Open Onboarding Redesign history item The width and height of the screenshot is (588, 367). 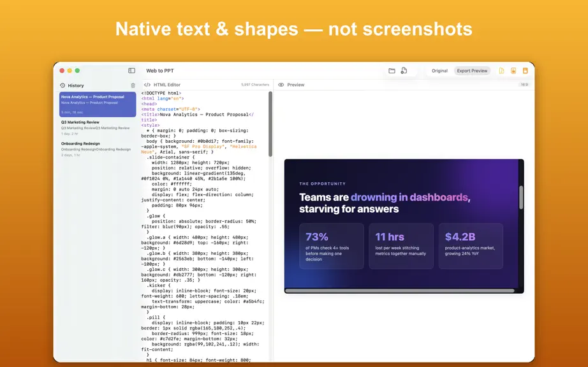[98, 149]
